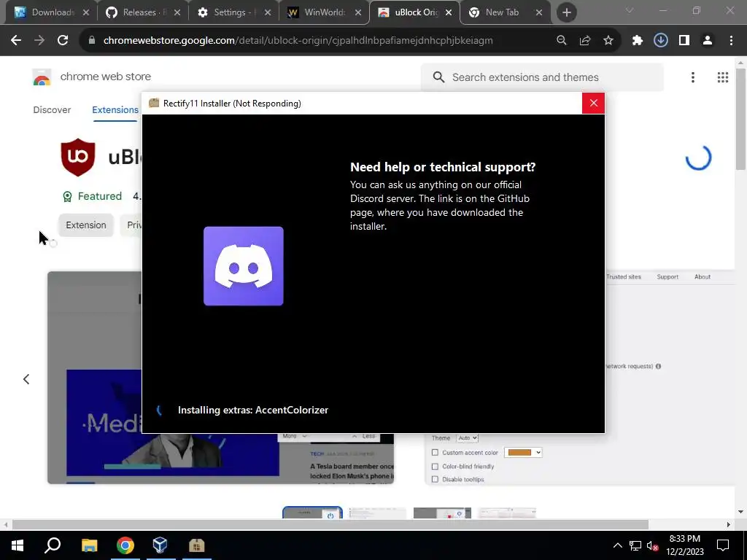
Task: Click the address bar URL
Action: (x=298, y=41)
